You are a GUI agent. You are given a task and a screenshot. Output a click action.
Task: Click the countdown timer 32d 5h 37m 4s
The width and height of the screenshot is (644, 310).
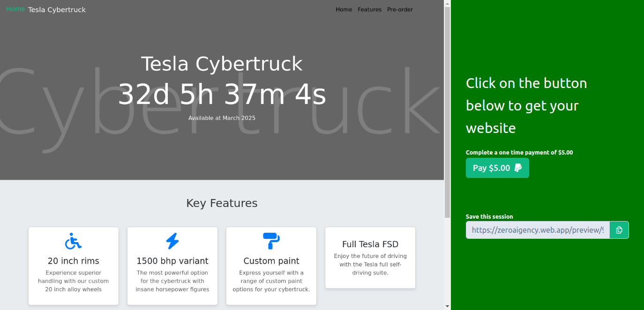coord(222,94)
